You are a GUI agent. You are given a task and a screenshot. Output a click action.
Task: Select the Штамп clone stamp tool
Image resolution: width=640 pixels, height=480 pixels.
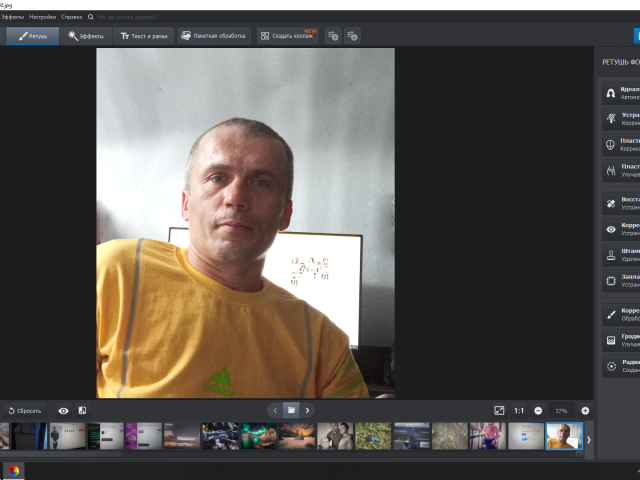coord(621,255)
